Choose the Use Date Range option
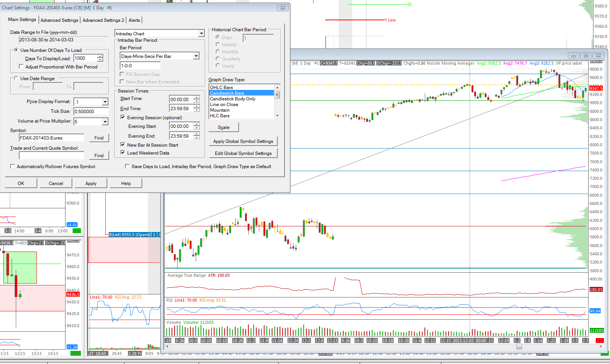The height and width of the screenshot is (364, 610). [16, 78]
